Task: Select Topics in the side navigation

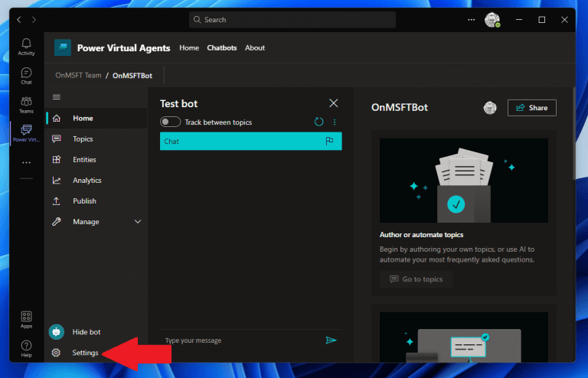Action: point(96,139)
